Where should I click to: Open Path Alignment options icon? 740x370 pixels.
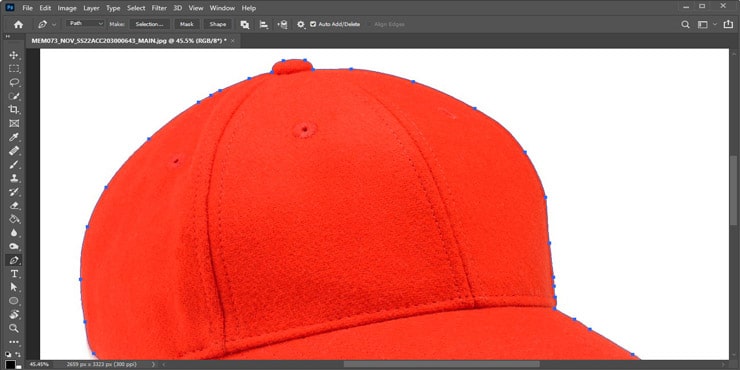click(264, 25)
